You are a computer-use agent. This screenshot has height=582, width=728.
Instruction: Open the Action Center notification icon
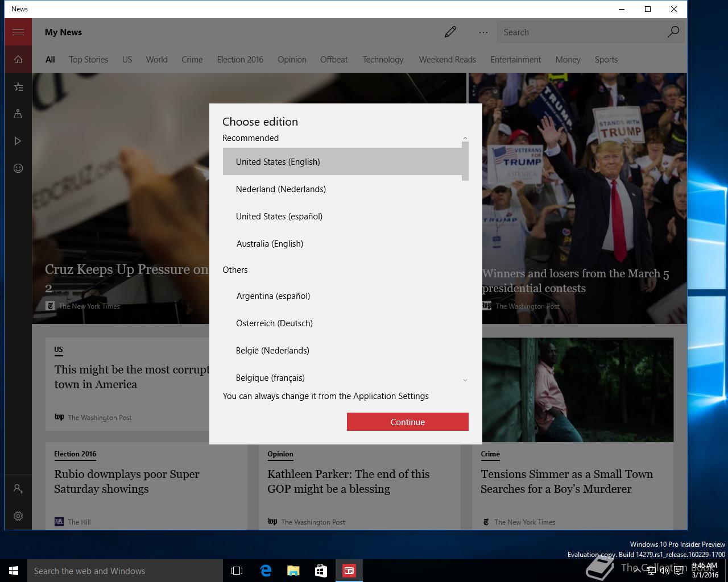coord(679,571)
